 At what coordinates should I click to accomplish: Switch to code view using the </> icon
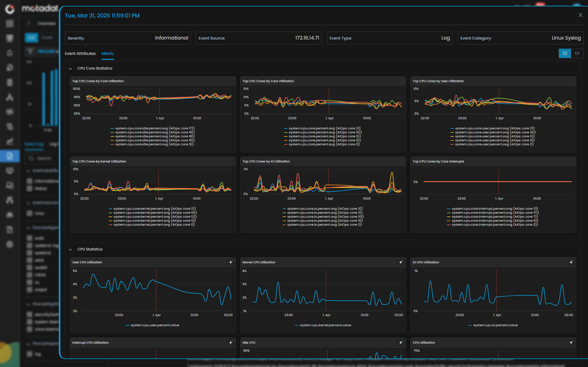pyautogui.click(x=577, y=53)
